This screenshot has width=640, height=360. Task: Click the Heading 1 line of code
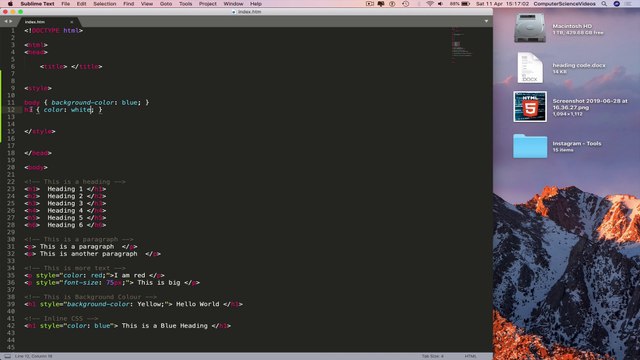coord(65,189)
